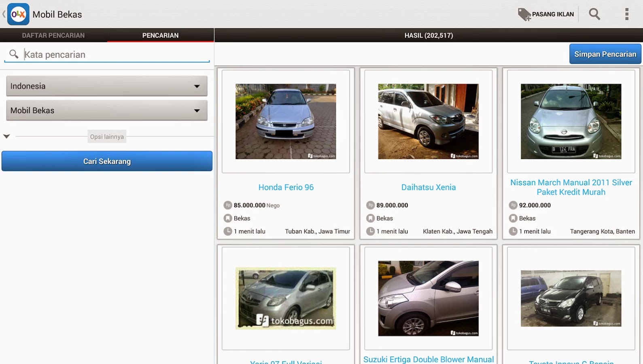Click the Opsi lainnya label
Image resolution: width=643 pixels, height=364 pixels.
[107, 137]
